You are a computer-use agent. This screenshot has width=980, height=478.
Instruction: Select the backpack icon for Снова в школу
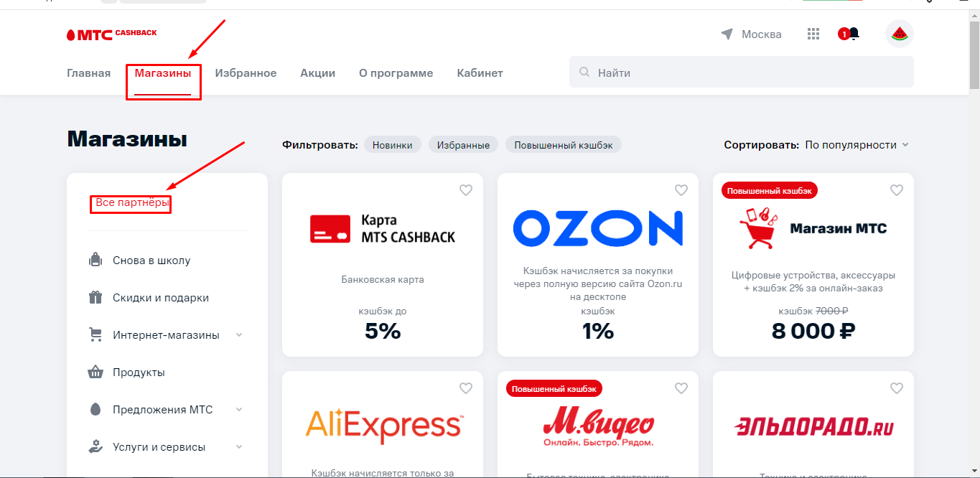(x=95, y=261)
